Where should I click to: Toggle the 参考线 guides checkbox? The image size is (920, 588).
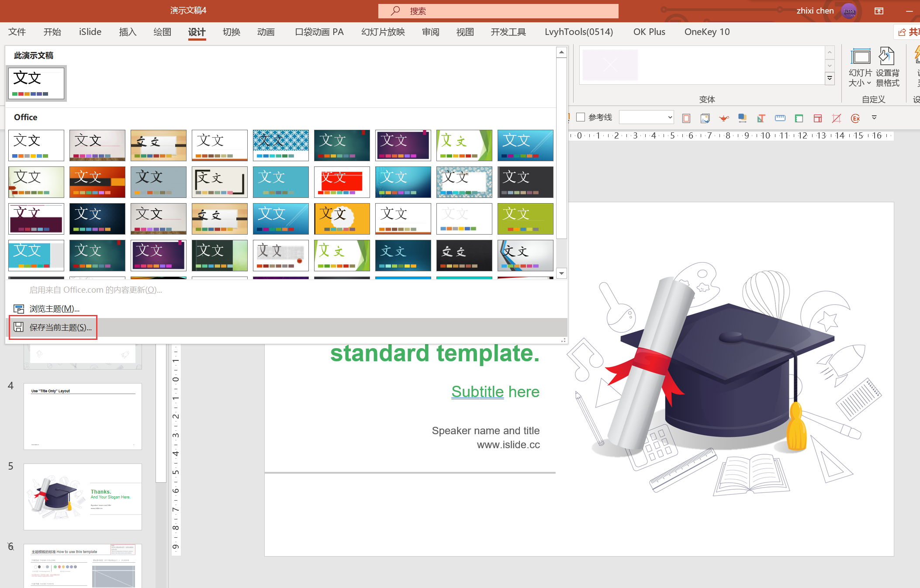581,117
